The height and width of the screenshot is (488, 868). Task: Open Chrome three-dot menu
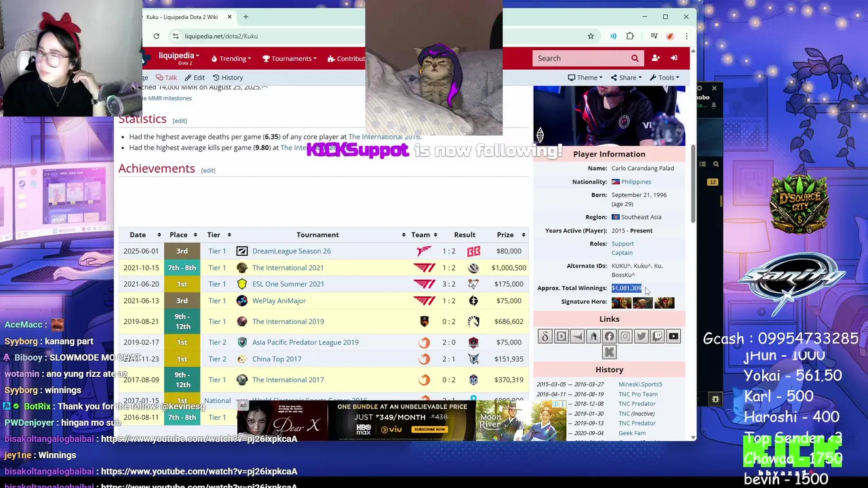(686, 36)
